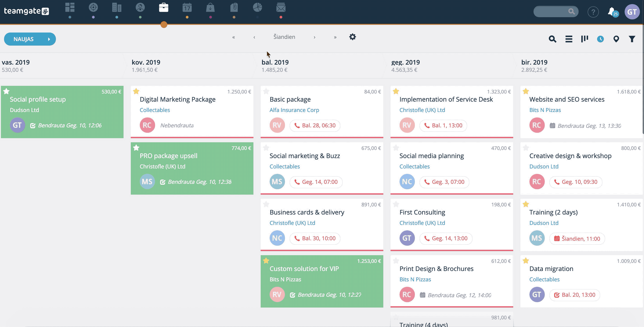Toggle star on Basic package deal
Screen dimensions: 644x327
tap(266, 91)
